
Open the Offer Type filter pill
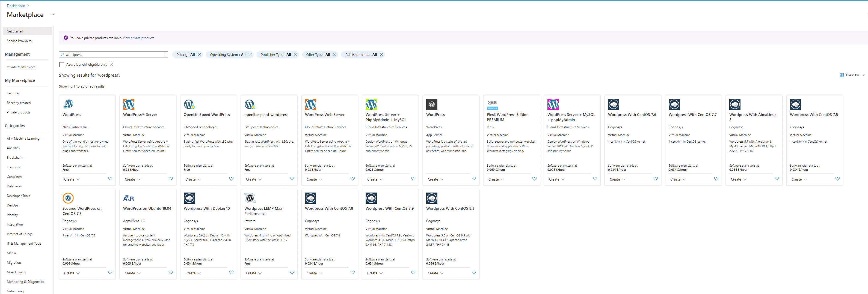coord(318,55)
